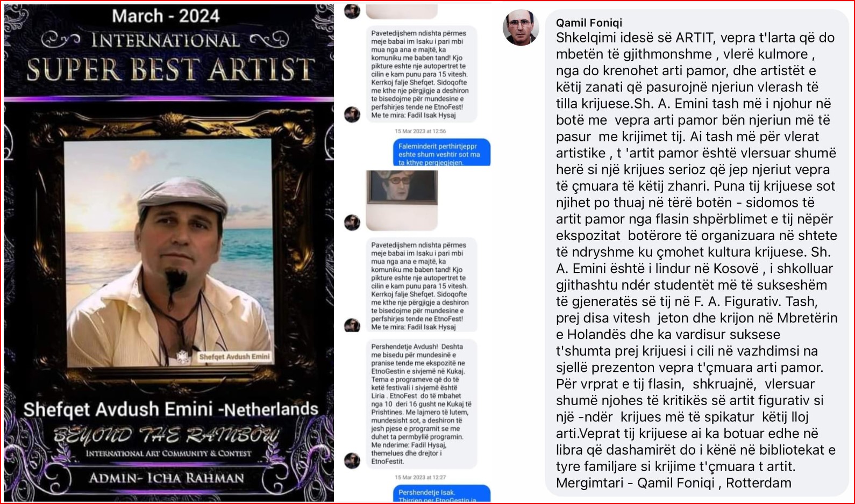Click the "Pershendetje Avdush! Deshta" message bubble
855x504 pixels.
point(421,404)
